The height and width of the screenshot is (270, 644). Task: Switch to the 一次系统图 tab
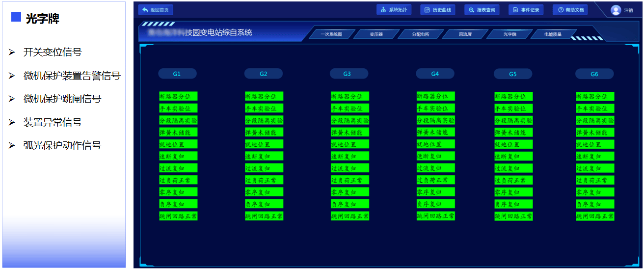pyautogui.click(x=331, y=34)
